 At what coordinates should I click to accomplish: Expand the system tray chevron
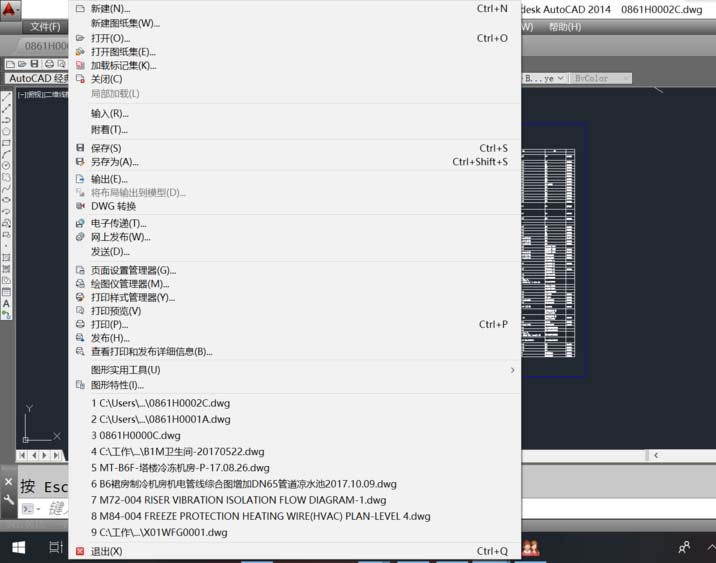pos(710,547)
